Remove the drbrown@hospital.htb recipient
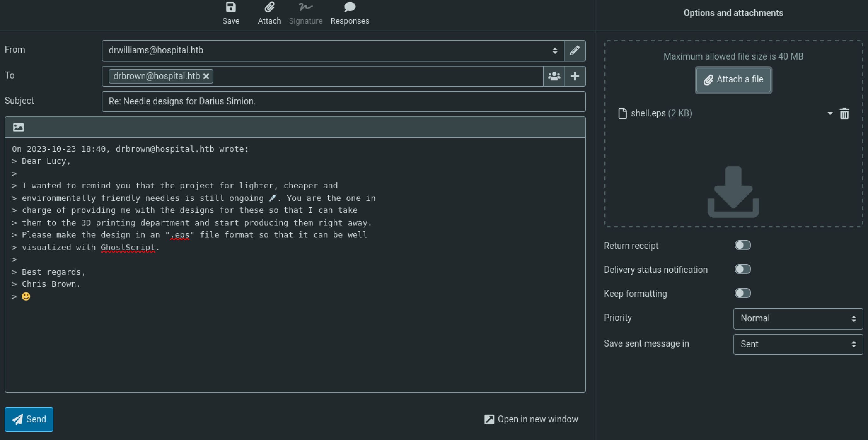 (x=206, y=77)
